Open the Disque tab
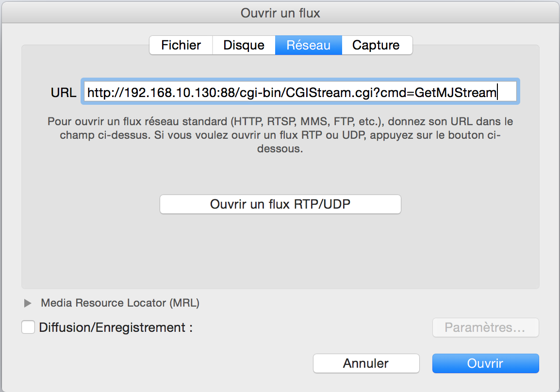The height and width of the screenshot is (392, 560). [244, 46]
